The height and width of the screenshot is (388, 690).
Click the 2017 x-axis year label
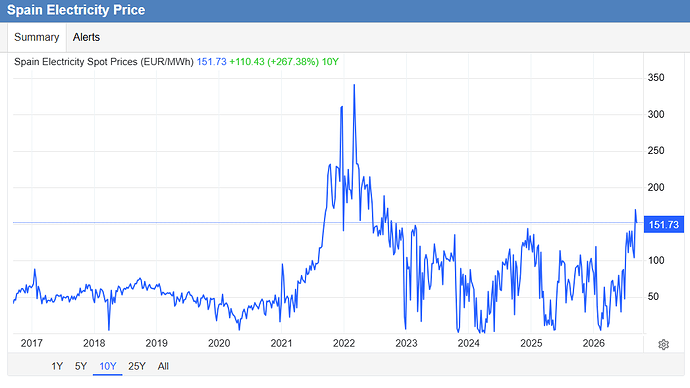tap(32, 343)
